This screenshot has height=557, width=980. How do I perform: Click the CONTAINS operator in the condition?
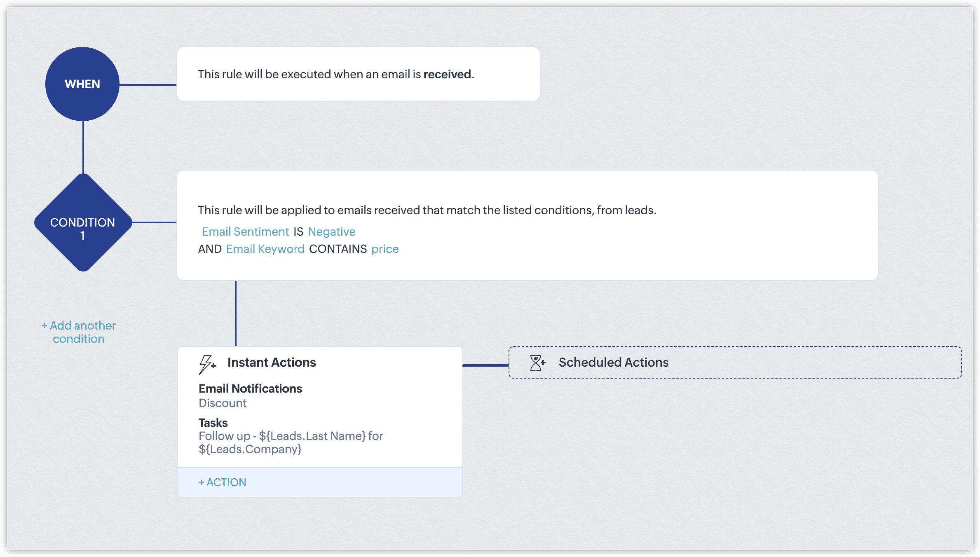click(x=338, y=249)
